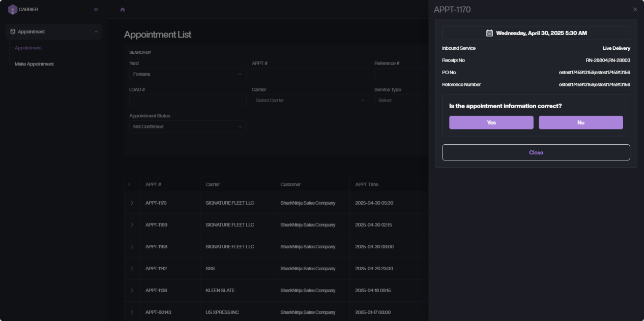The height and width of the screenshot is (321, 644).
Task: Expand row for APPT-1142
Action: click(132, 269)
